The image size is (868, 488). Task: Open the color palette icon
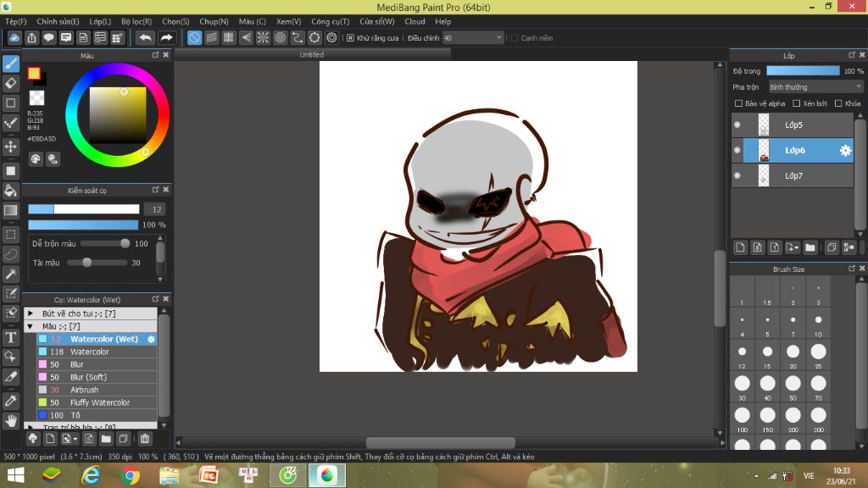[36, 159]
